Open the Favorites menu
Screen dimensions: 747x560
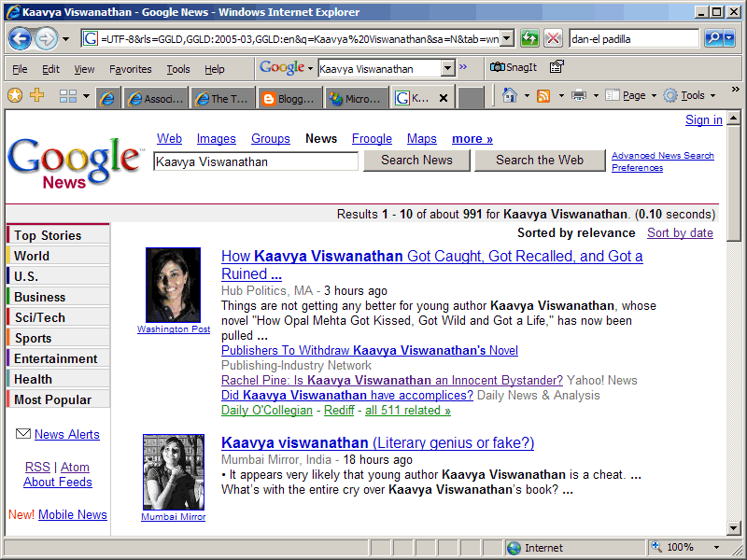(x=130, y=69)
